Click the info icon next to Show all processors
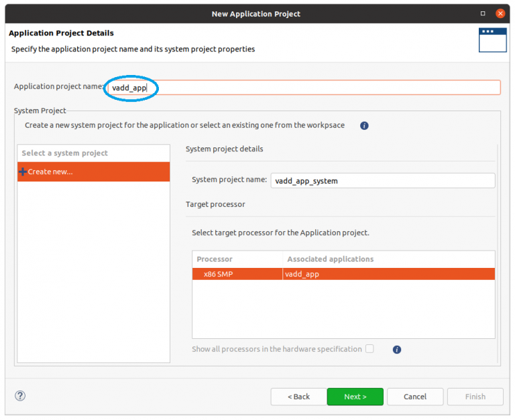Viewport: 515px width, 420px height. pyautogui.click(x=397, y=349)
